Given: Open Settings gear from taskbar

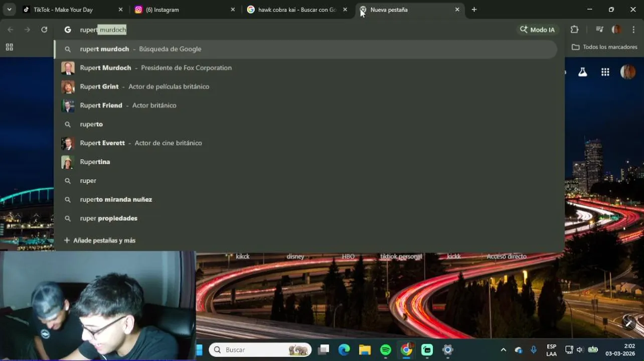Looking at the screenshot, I should 448,349.
